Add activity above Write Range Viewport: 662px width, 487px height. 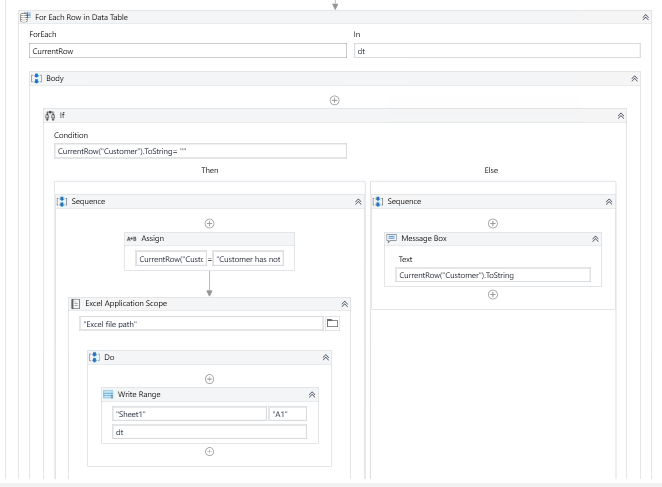[209, 379]
